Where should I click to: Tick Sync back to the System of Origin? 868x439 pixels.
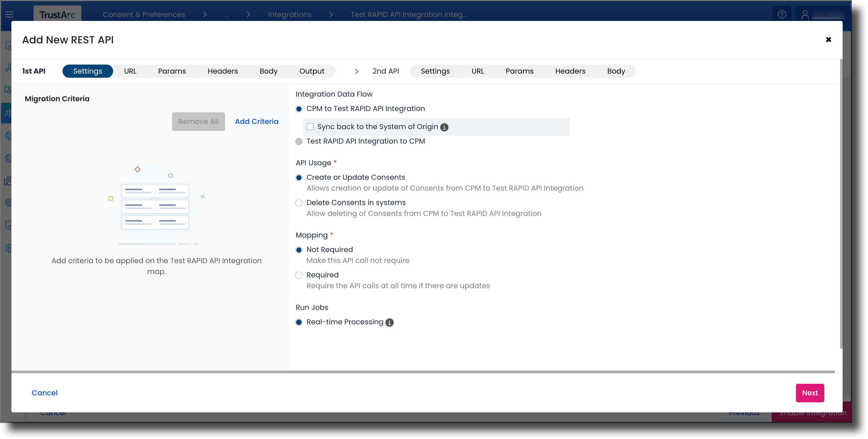click(x=310, y=127)
